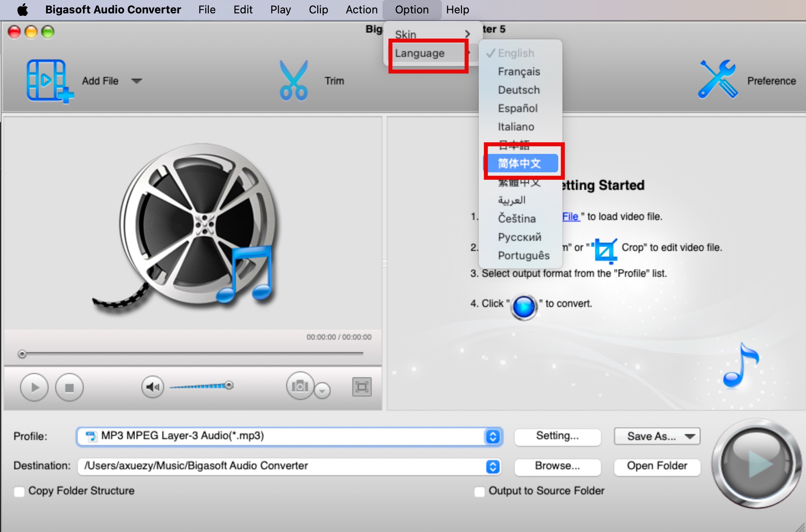The width and height of the screenshot is (806, 532).
Task: Enable Copy Folder Structure checkbox
Action: 19,491
